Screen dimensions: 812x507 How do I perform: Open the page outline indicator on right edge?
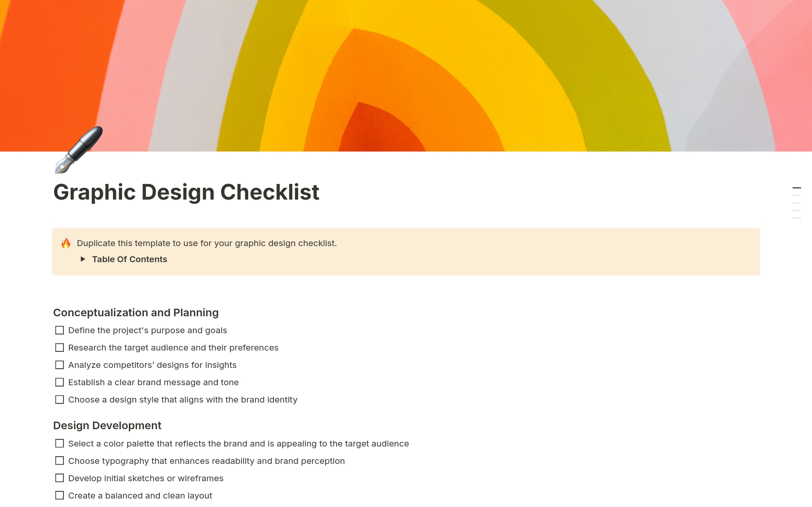(x=797, y=203)
